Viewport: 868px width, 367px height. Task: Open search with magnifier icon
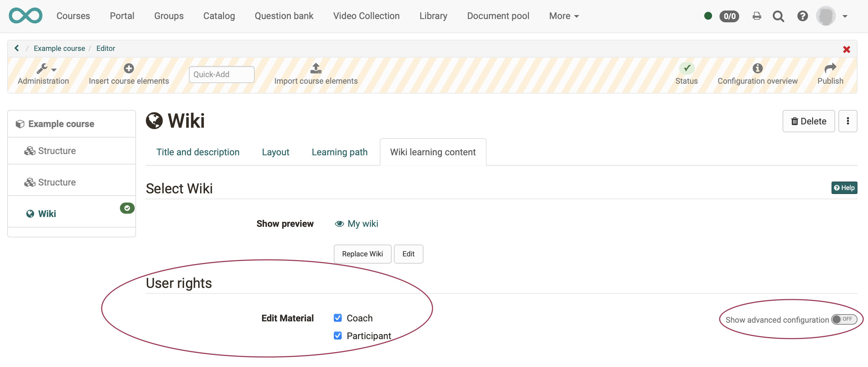(x=778, y=16)
